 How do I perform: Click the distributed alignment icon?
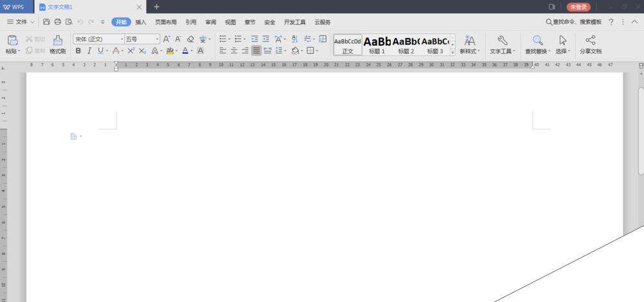[267, 51]
